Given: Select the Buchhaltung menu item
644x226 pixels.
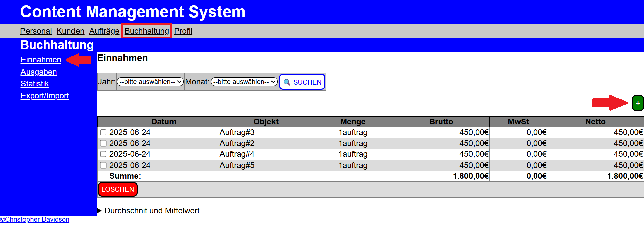Looking at the screenshot, I should coord(147,31).
